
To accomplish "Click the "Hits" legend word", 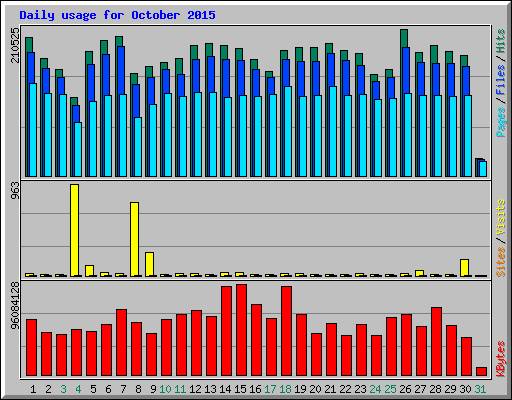I will [x=500, y=41].
